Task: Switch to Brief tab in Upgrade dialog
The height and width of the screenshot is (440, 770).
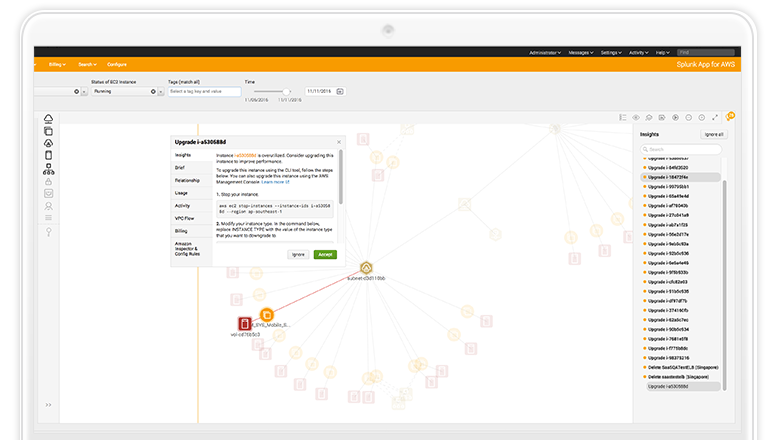Action: pyautogui.click(x=192, y=168)
